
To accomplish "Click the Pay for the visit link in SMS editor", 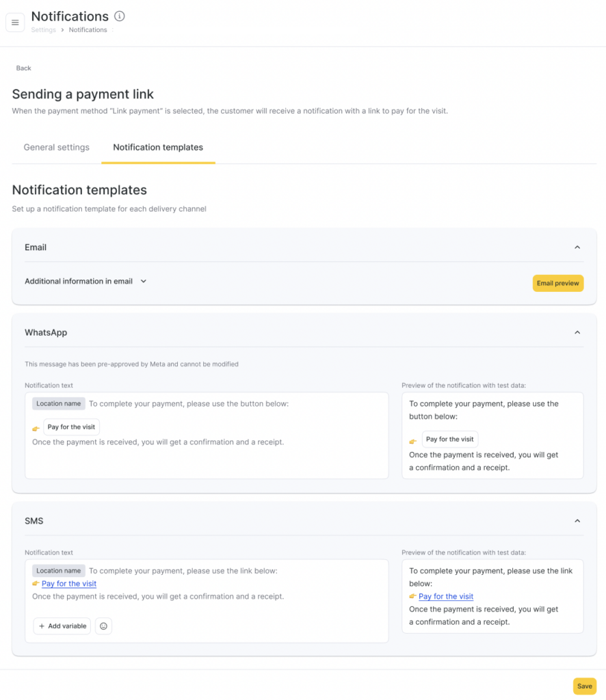I will 69,584.
